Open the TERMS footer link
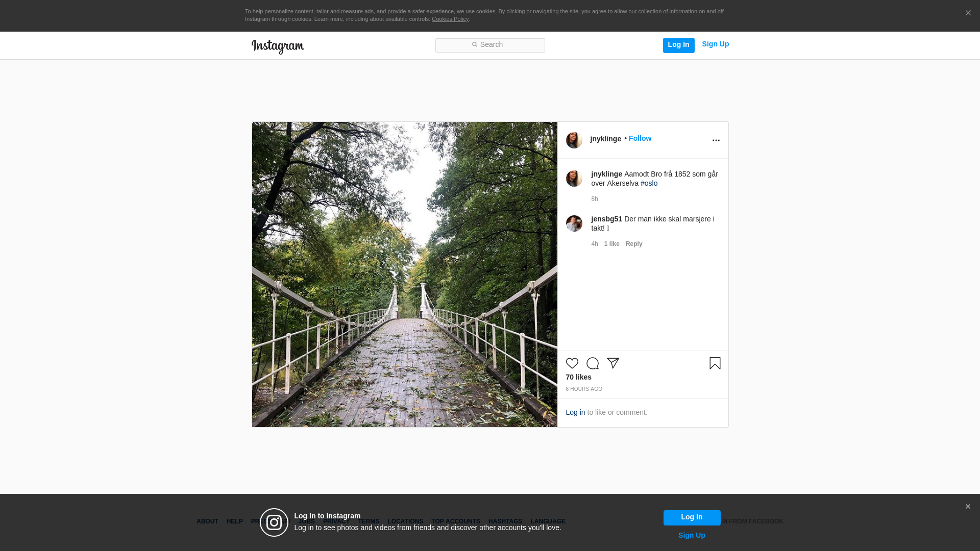Image resolution: width=980 pixels, height=551 pixels. click(x=369, y=521)
